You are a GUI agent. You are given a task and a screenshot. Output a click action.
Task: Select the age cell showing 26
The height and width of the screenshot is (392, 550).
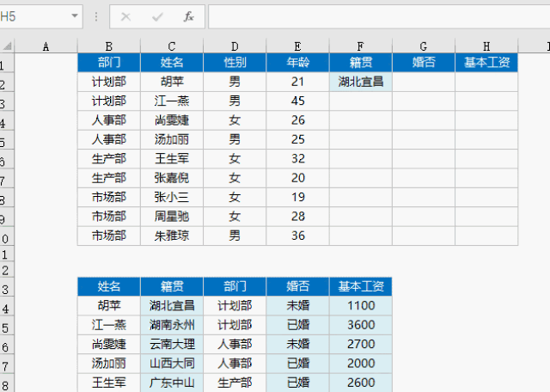pyautogui.click(x=297, y=120)
